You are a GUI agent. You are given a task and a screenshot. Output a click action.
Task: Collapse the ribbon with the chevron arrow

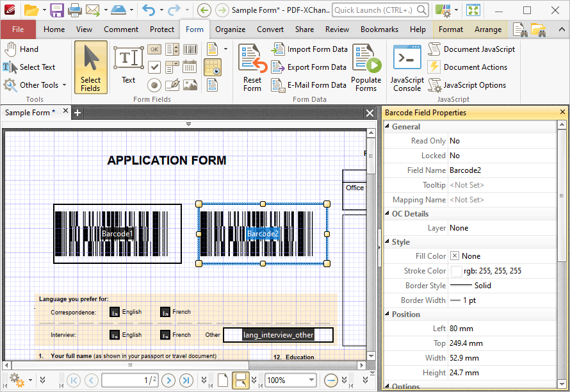[562, 30]
